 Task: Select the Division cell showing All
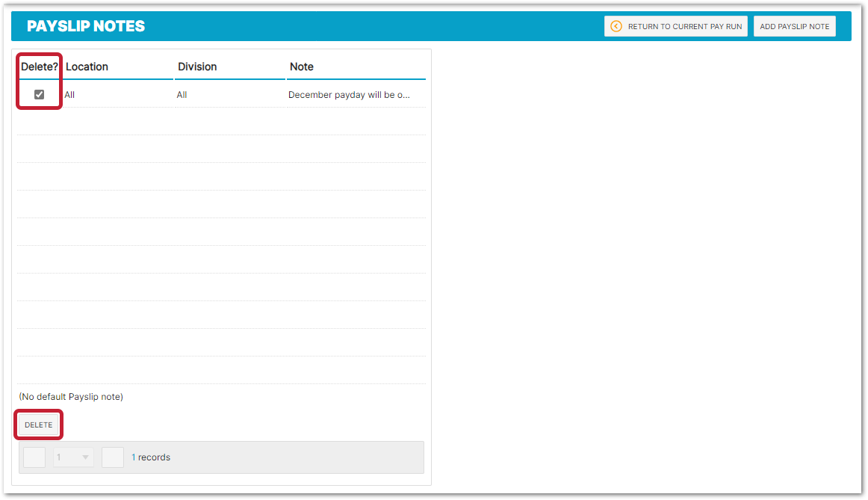(x=182, y=95)
